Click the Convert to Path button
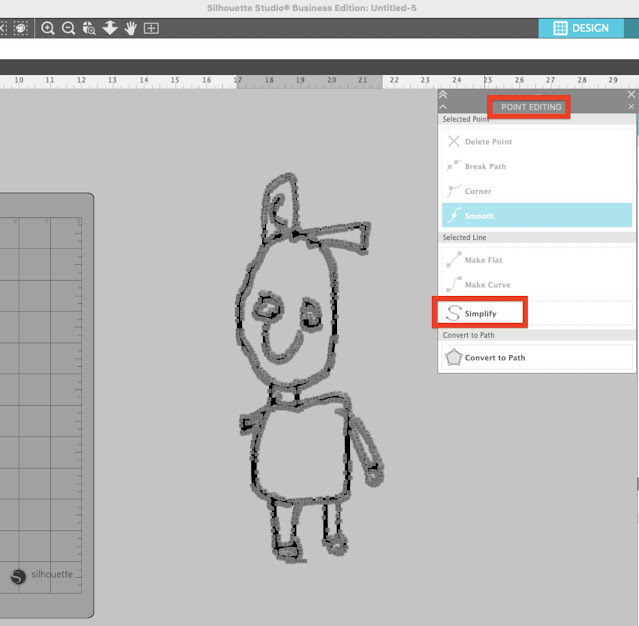 tap(537, 357)
